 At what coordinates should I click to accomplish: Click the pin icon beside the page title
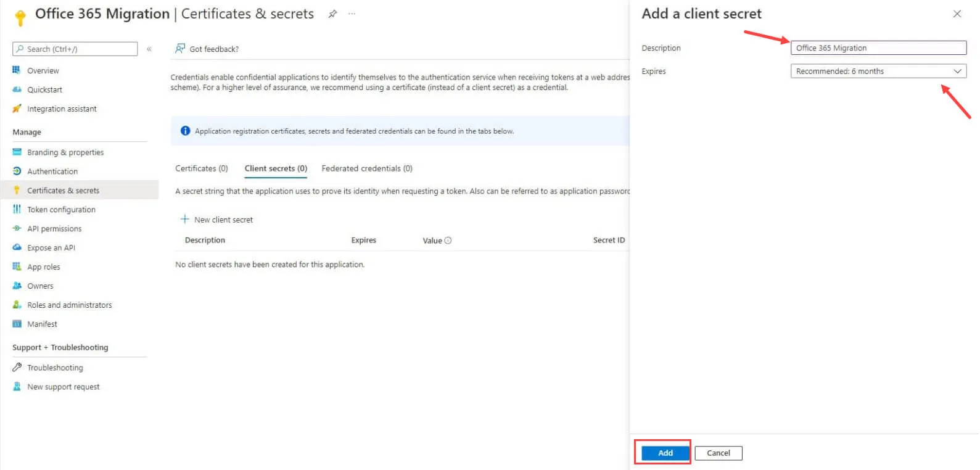332,14
